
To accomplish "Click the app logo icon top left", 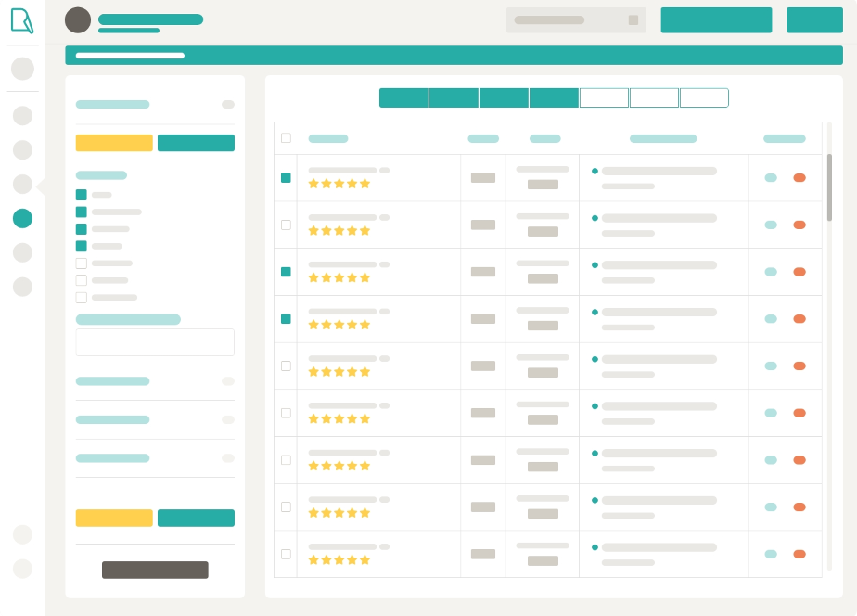I will tap(22, 22).
